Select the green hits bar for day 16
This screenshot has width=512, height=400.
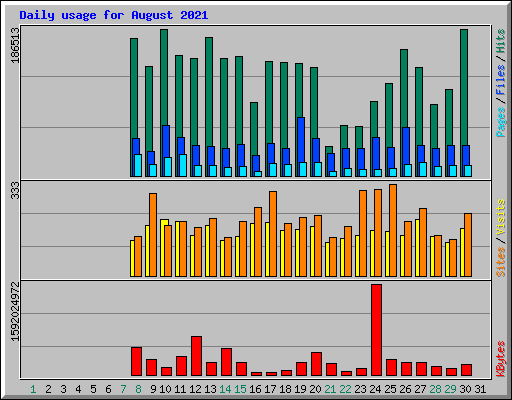tap(254, 128)
